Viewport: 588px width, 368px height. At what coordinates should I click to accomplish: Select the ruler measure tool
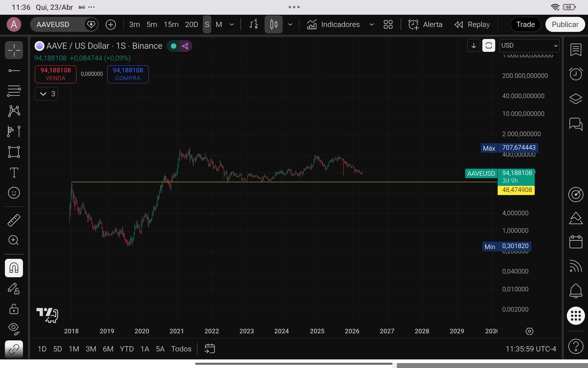(x=14, y=220)
